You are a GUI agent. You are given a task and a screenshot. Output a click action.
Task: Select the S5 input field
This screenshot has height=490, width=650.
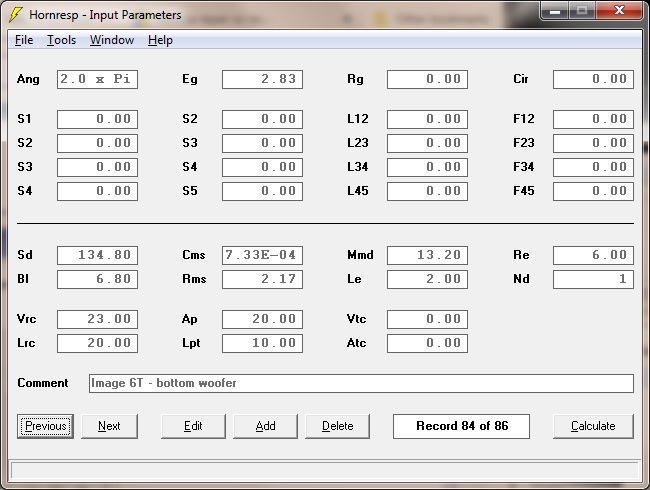point(262,192)
